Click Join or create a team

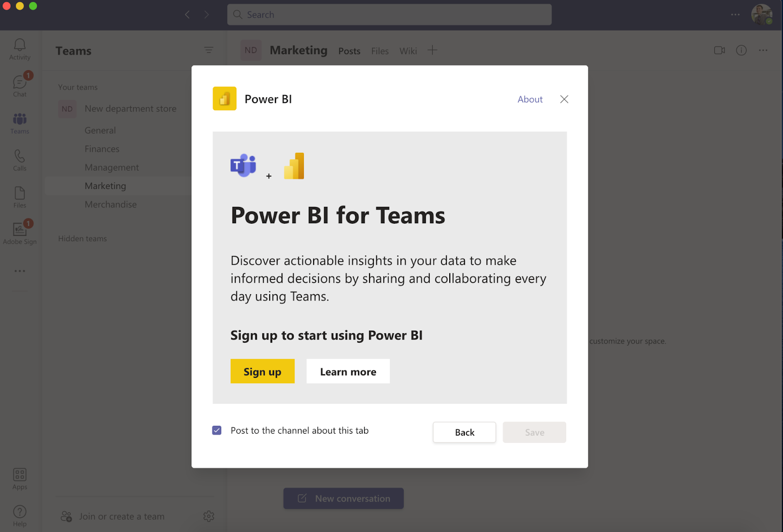(113, 516)
